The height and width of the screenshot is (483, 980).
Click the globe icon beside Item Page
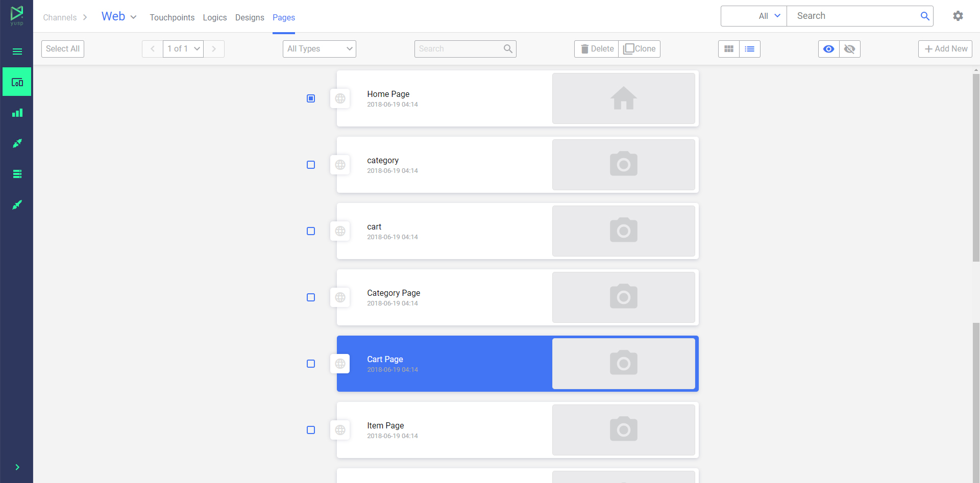(x=340, y=430)
